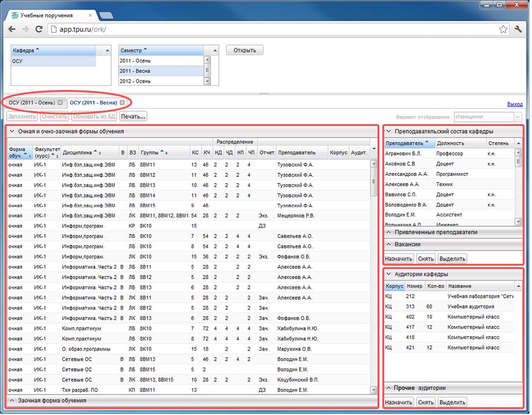
Task: Expand the Привлеченные преподаватели panel
Action: click(389, 232)
